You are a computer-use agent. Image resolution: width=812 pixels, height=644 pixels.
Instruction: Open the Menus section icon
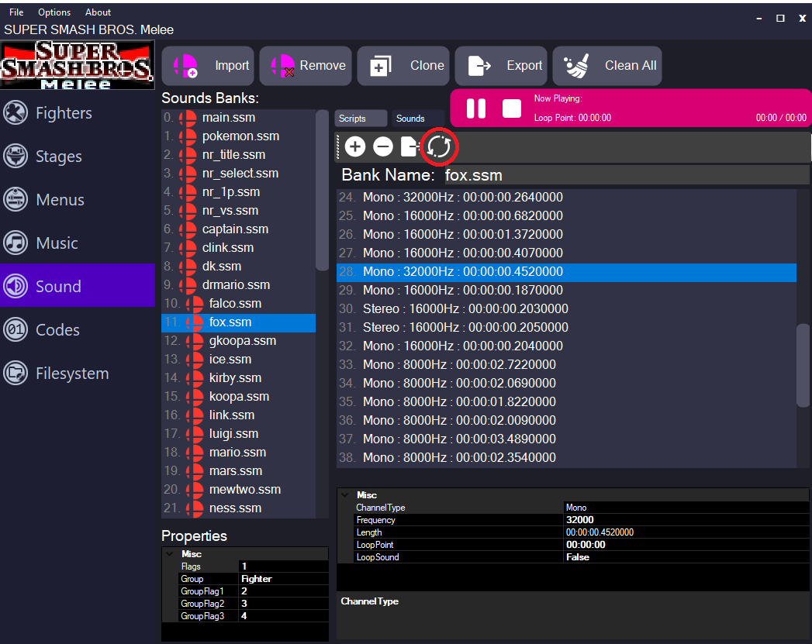click(16, 199)
